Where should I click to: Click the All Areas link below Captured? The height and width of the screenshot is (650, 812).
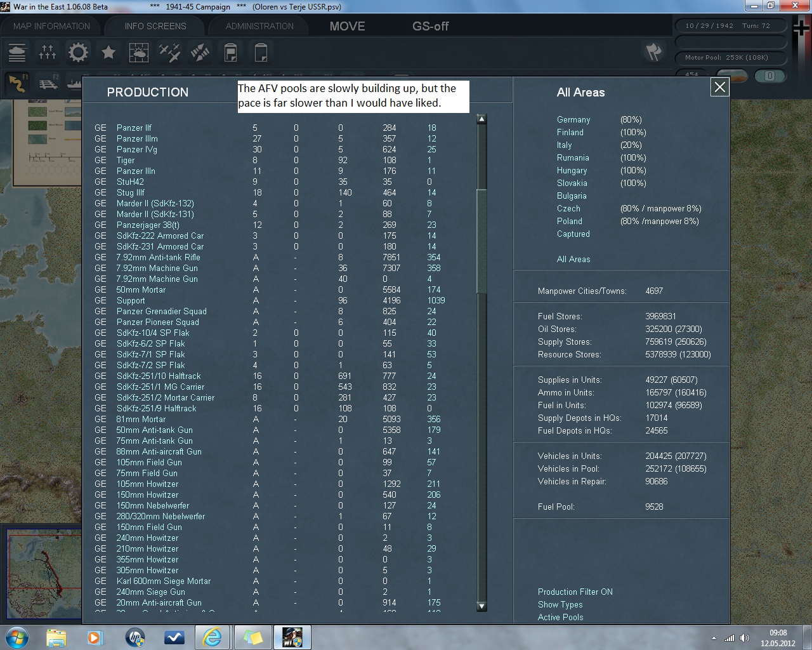pyautogui.click(x=573, y=259)
